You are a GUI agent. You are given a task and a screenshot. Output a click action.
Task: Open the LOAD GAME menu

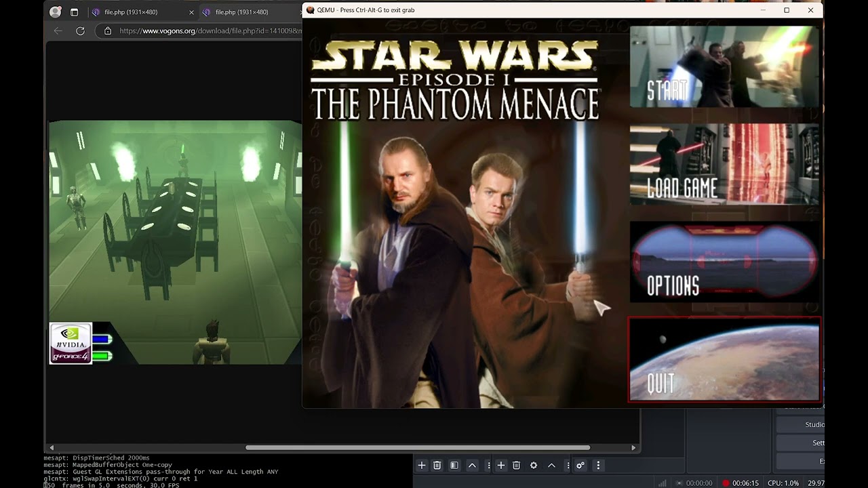(x=724, y=164)
